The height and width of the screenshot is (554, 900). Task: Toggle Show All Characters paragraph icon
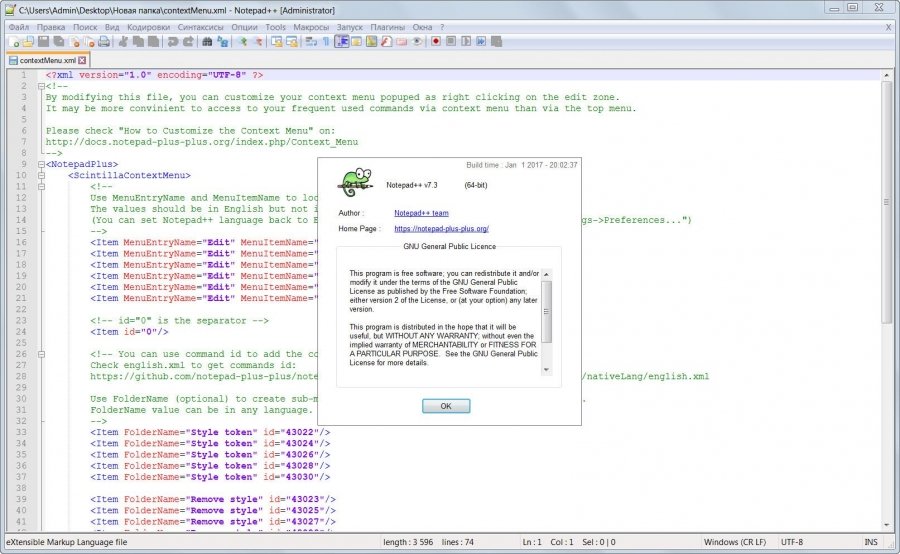pos(325,42)
